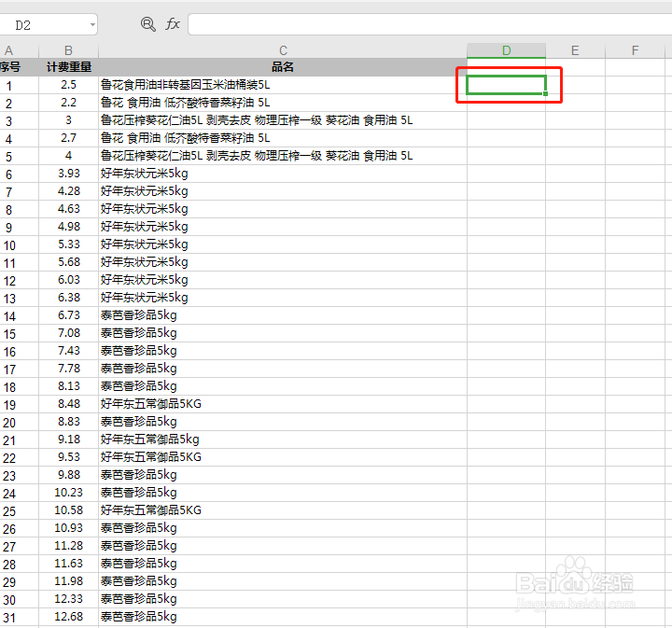Viewport: 672px width, 628px height.
Task: Click weight cell 9.53
Action: point(68,457)
